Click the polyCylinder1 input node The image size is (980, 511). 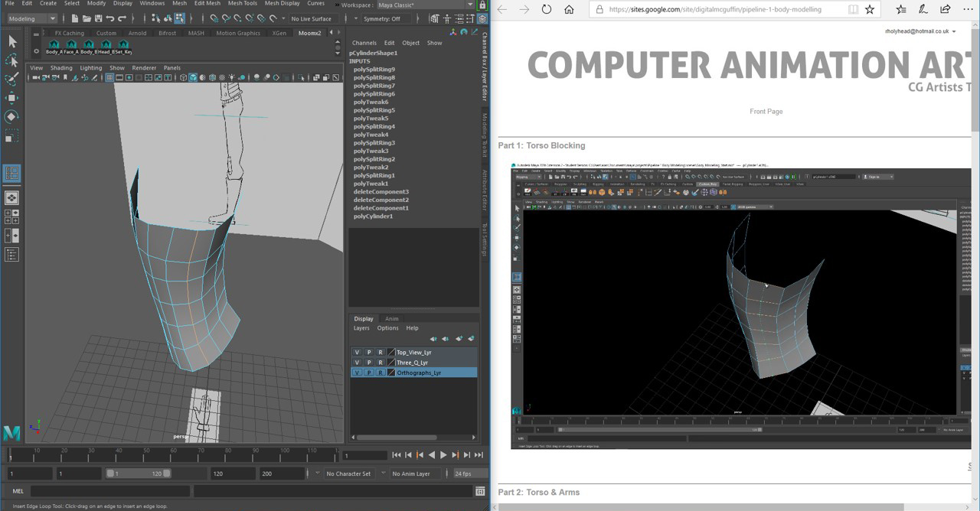[374, 216]
